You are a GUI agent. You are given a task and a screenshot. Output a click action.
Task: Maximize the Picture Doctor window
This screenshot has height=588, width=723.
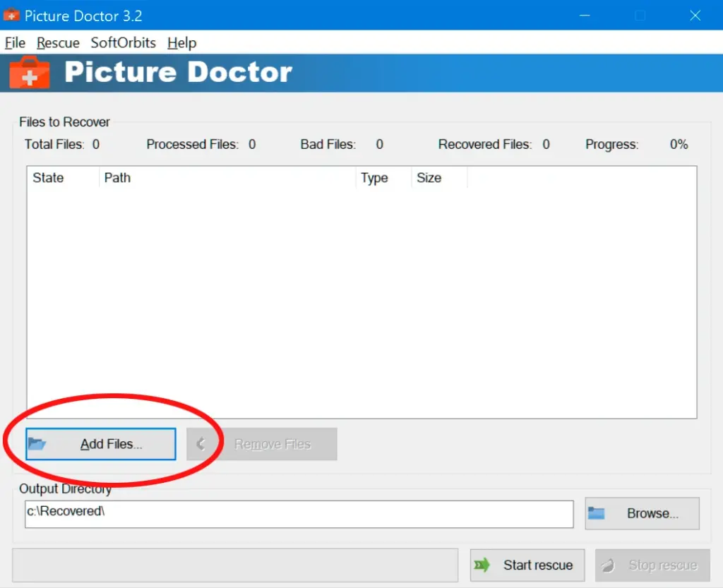640,15
